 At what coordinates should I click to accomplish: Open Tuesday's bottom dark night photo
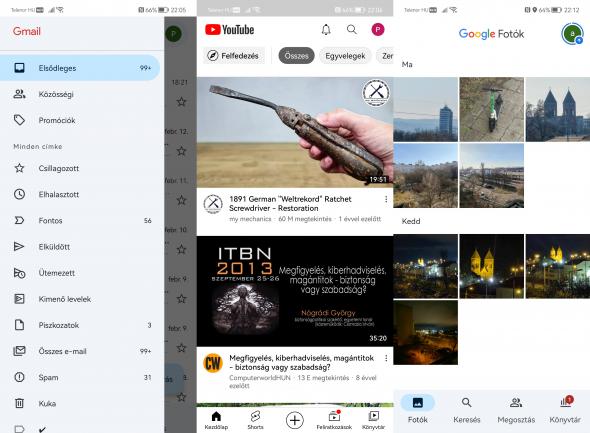[x=426, y=333]
